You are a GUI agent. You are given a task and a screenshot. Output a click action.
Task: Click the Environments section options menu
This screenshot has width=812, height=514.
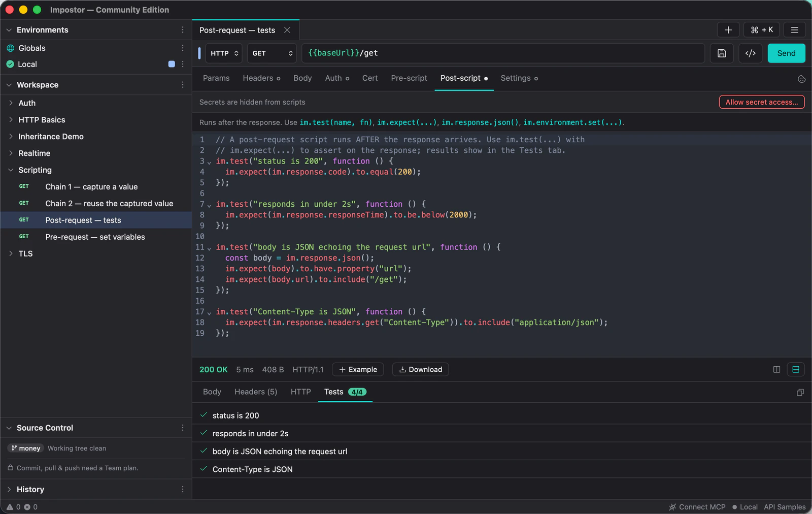tap(183, 30)
